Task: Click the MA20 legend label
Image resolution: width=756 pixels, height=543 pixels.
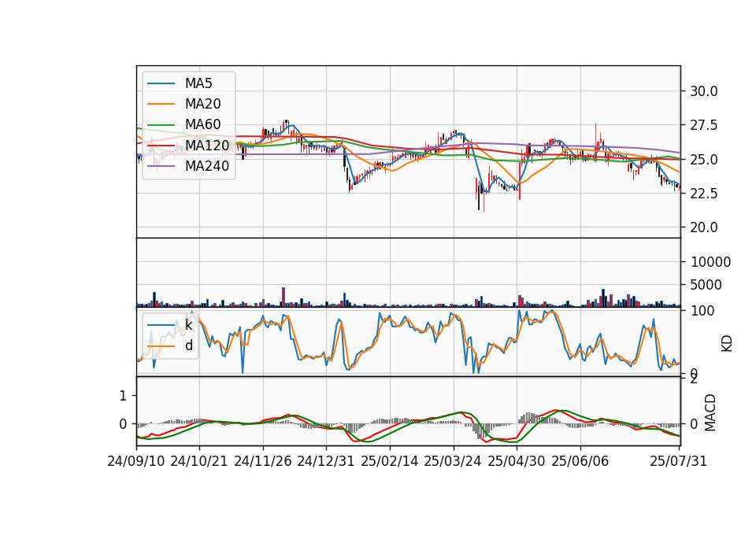Action: tap(202, 104)
